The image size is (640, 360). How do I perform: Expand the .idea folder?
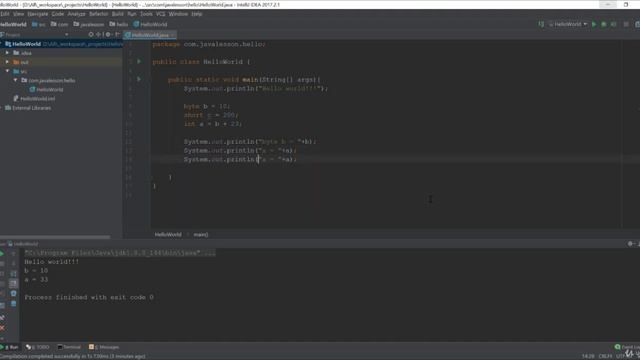pos(7,53)
